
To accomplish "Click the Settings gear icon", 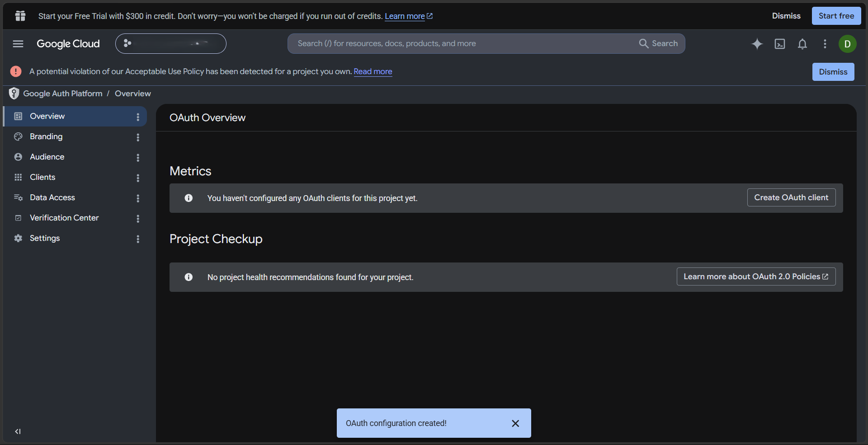I will click(x=18, y=238).
